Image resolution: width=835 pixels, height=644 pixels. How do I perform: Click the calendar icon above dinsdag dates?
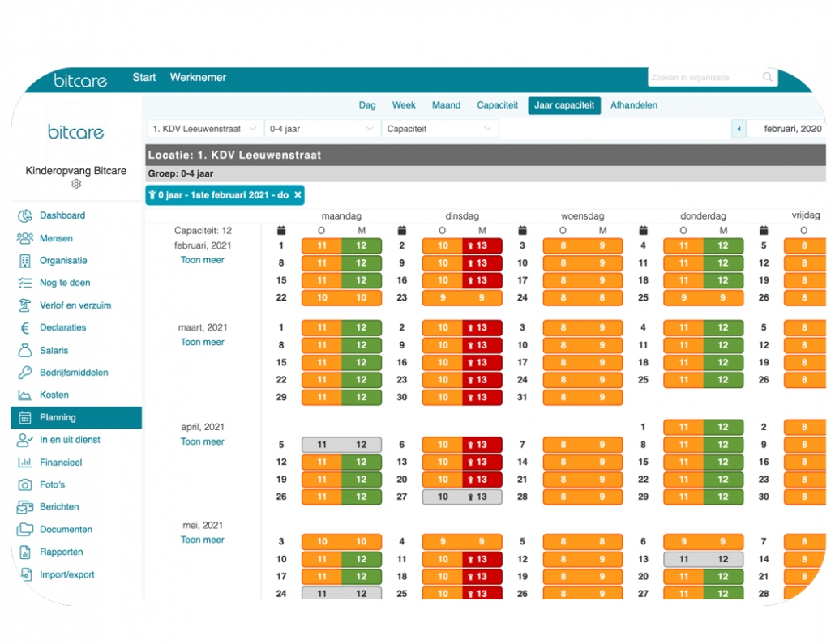[402, 230]
